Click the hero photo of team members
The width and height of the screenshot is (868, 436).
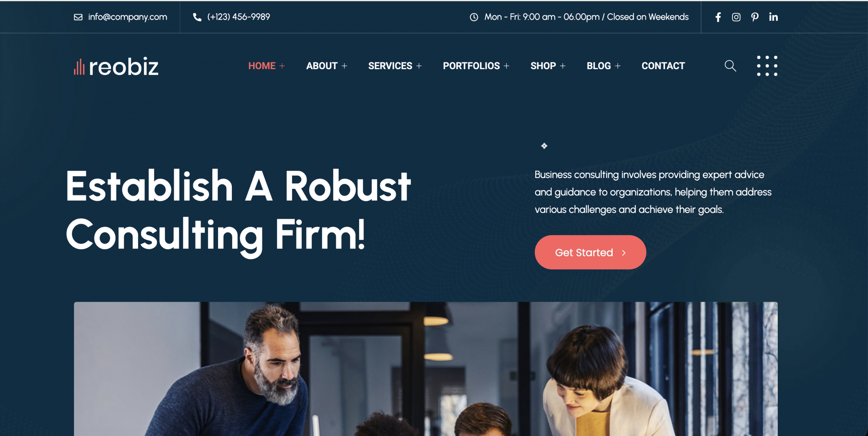pyautogui.click(x=426, y=369)
